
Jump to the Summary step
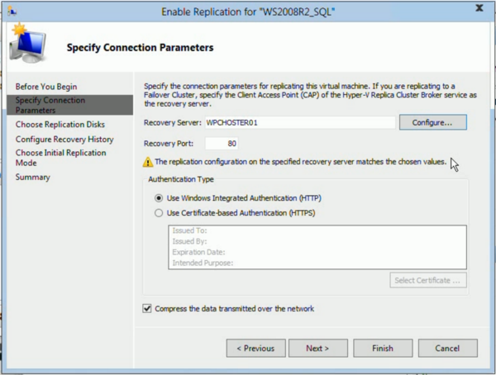tap(33, 177)
